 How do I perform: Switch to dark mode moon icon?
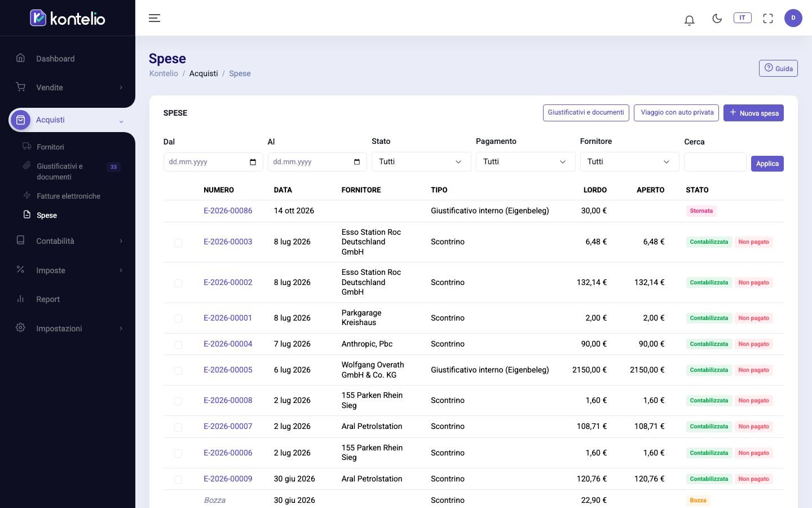click(717, 18)
